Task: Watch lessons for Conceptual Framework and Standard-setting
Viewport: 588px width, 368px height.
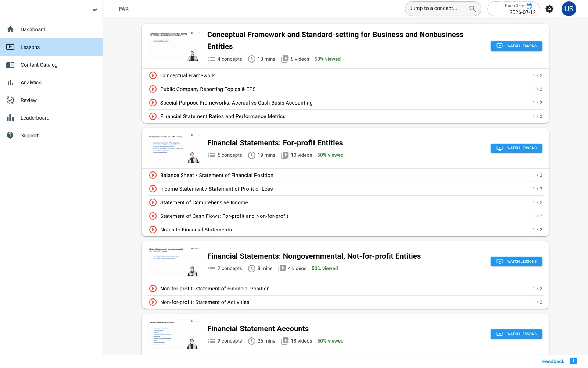Action: pos(516,46)
